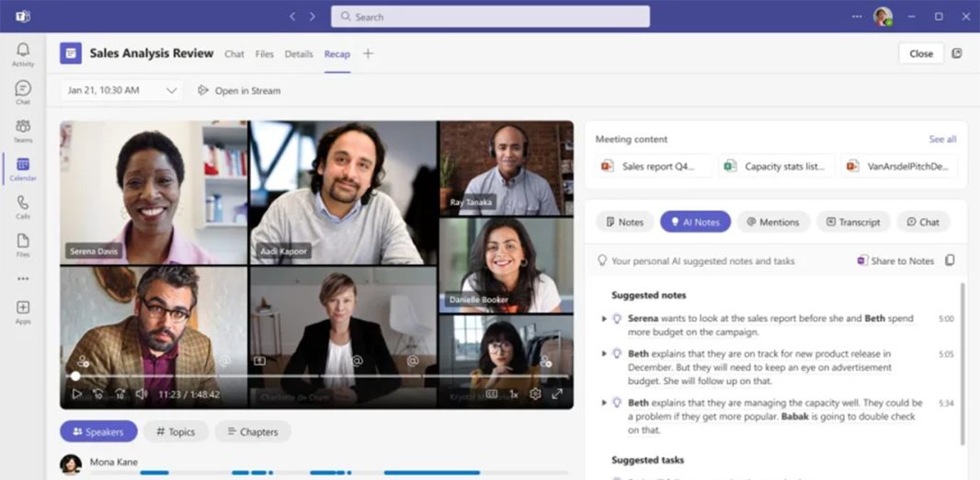The width and height of the screenshot is (980, 480).
Task: Skip forward in the recording
Action: pyautogui.click(x=120, y=394)
